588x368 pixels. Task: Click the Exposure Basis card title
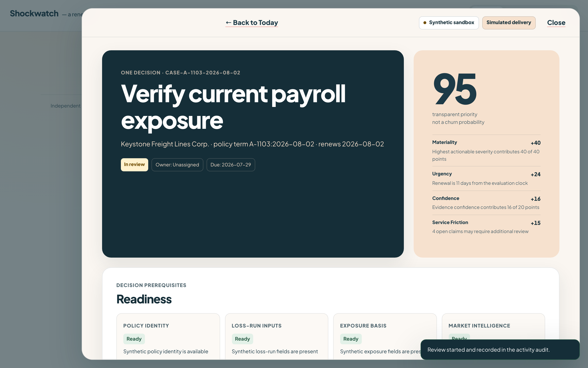click(363, 326)
